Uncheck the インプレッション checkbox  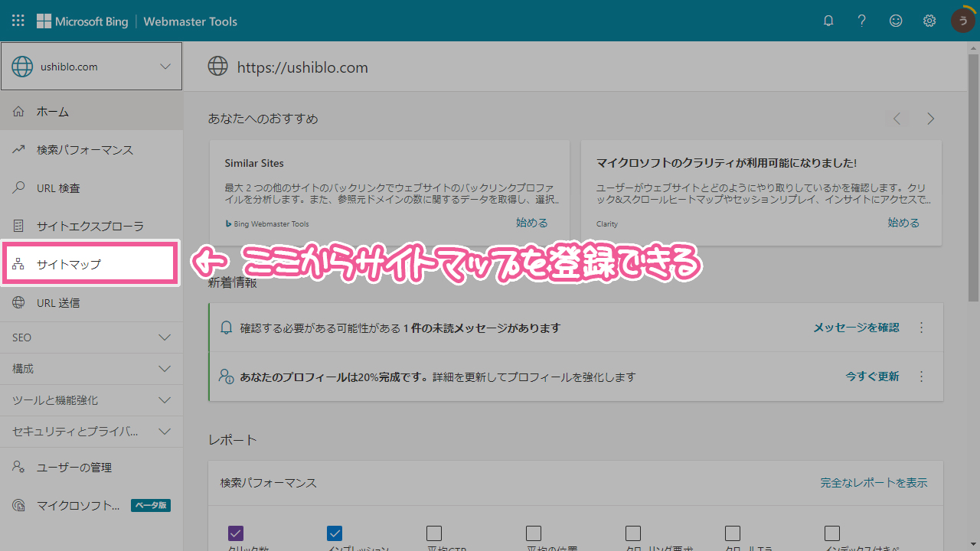[335, 533]
